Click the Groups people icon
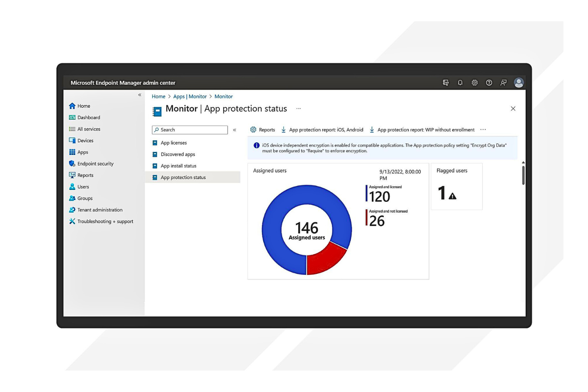Viewport: 588px width, 392px height. [72, 198]
